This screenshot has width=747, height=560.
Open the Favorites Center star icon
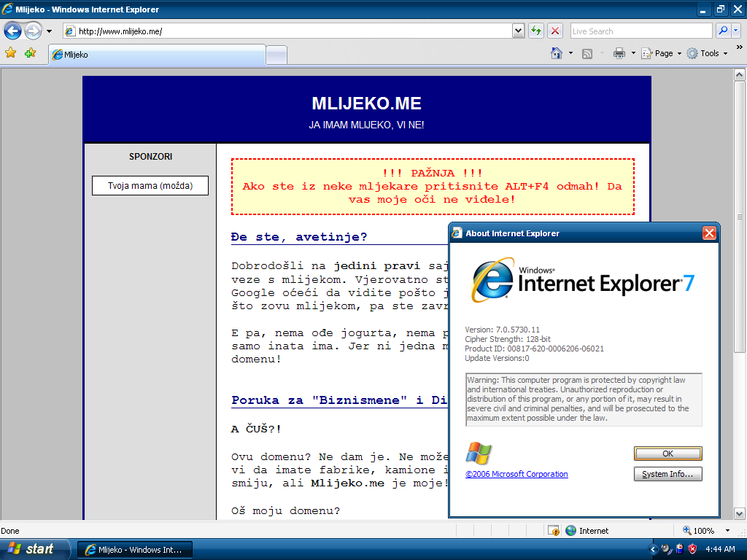click(x=10, y=53)
